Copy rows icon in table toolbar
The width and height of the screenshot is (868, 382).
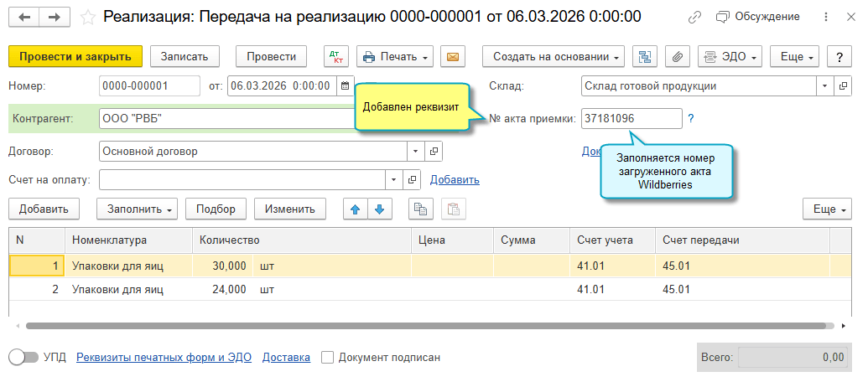pos(421,209)
